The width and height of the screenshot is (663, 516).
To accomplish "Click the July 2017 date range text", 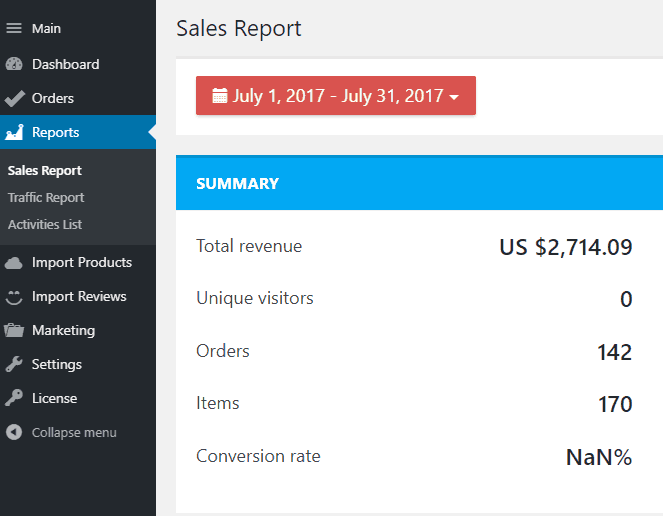I will [338, 96].
